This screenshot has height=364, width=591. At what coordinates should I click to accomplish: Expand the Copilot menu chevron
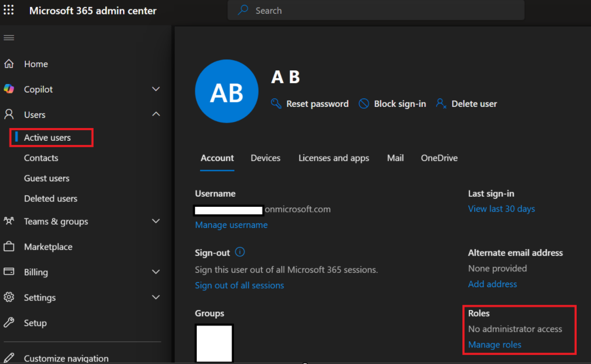tap(156, 89)
